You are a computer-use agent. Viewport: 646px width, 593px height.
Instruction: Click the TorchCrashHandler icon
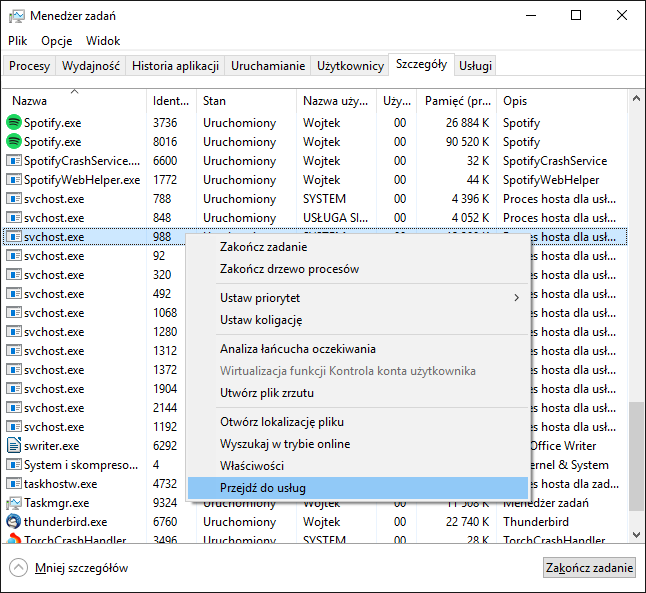(14, 540)
